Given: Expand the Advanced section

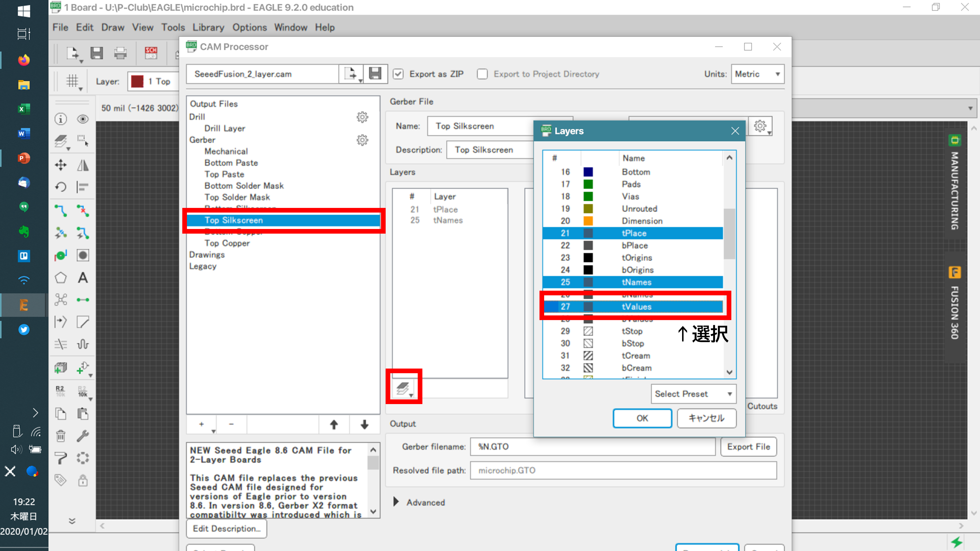Looking at the screenshot, I should (x=396, y=502).
